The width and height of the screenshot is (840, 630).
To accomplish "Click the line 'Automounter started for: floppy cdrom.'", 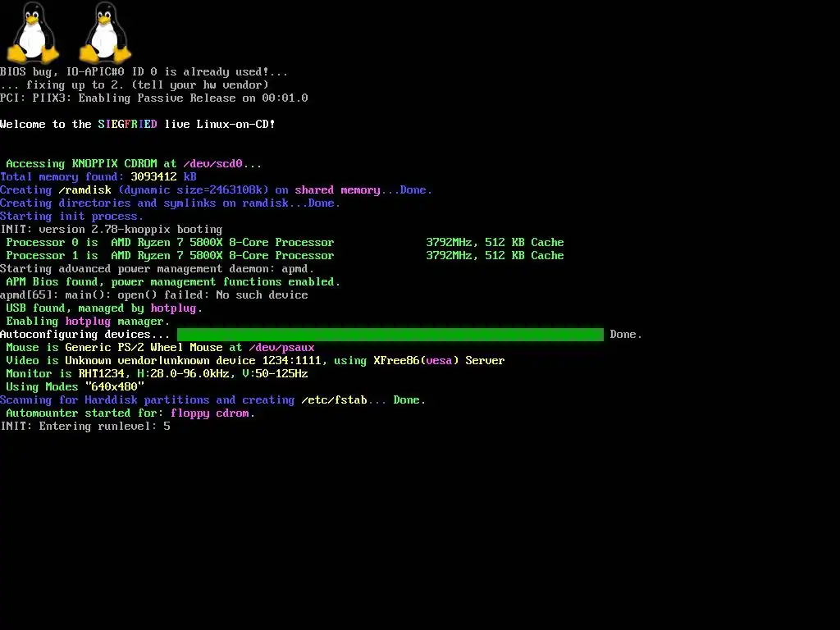I will pyautogui.click(x=130, y=413).
